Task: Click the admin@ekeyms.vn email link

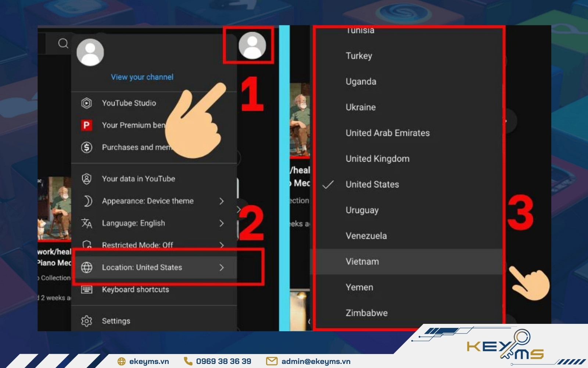Action: (x=316, y=361)
